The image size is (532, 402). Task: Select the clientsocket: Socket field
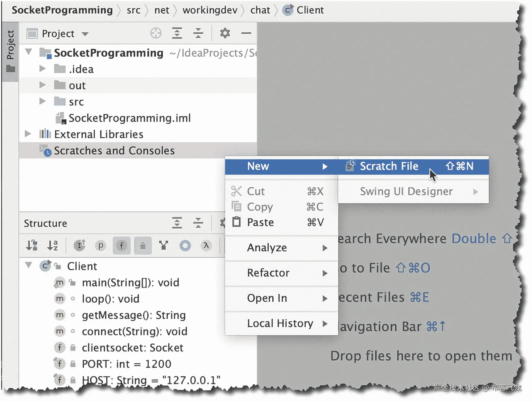click(x=133, y=348)
